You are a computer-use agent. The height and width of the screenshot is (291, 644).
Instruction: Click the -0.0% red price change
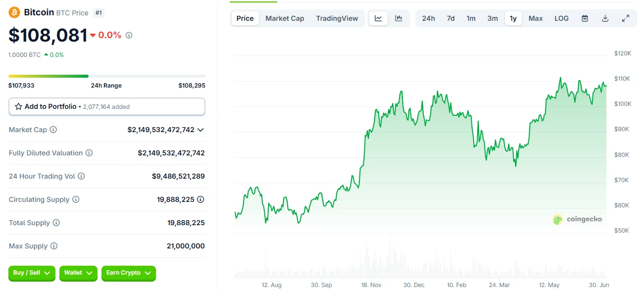point(105,35)
